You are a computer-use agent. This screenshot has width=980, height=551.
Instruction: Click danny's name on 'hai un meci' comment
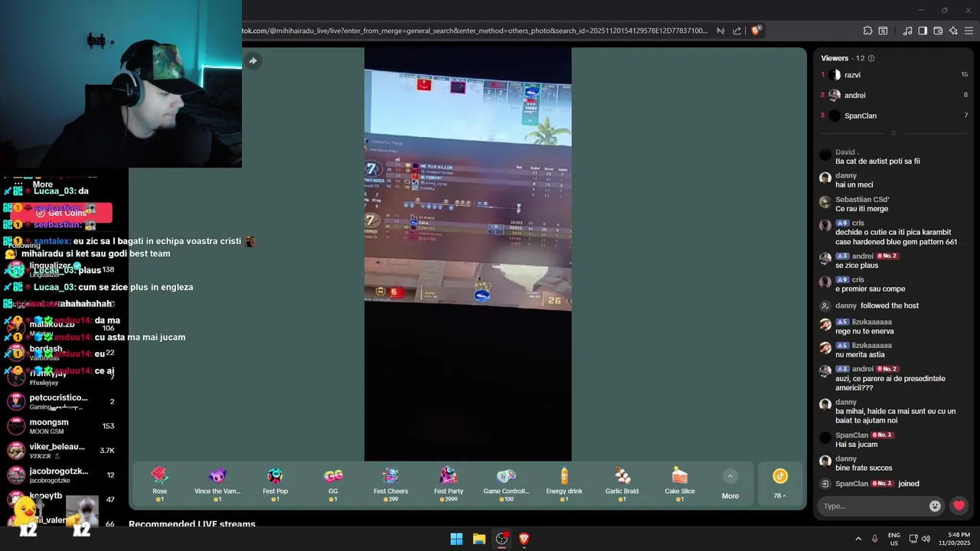click(x=845, y=175)
